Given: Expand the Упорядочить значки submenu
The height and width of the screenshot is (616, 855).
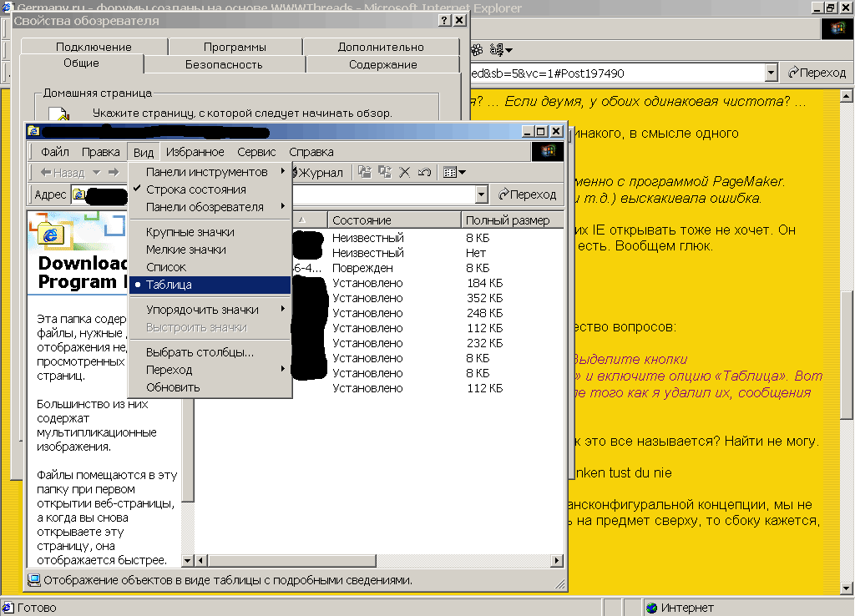Looking at the screenshot, I should pyautogui.click(x=202, y=310).
